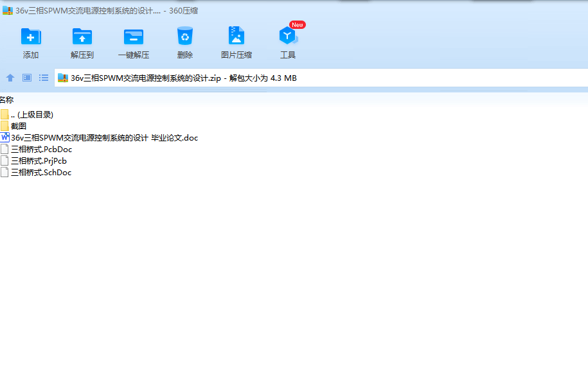Click the Word icon beside 毕业论文.doc
The height and width of the screenshot is (371, 588).
4,137
